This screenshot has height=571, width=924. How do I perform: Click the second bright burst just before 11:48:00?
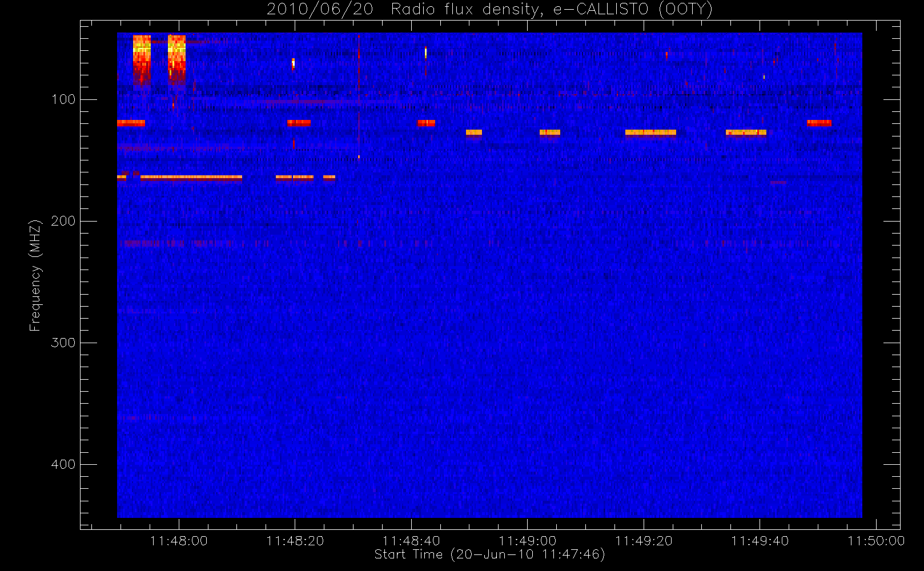pos(176,59)
